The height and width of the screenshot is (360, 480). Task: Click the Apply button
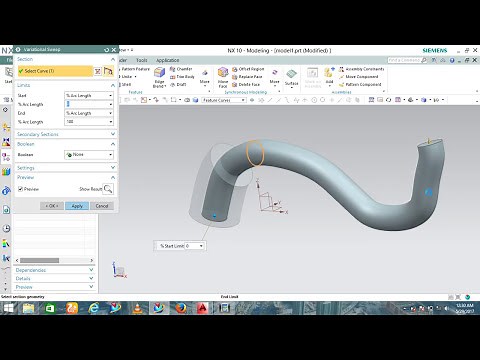click(77, 206)
